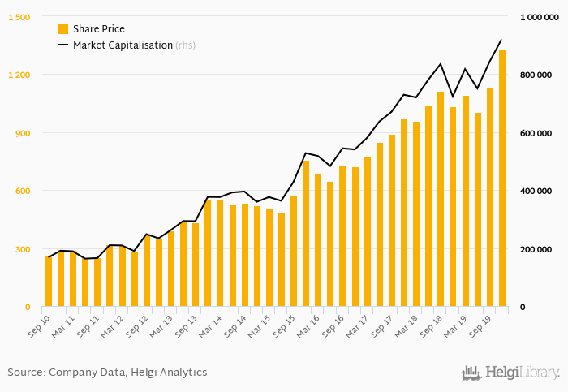Click the (rhs) legend annotation
This screenshot has height=392, width=568.
pos(186,45)
